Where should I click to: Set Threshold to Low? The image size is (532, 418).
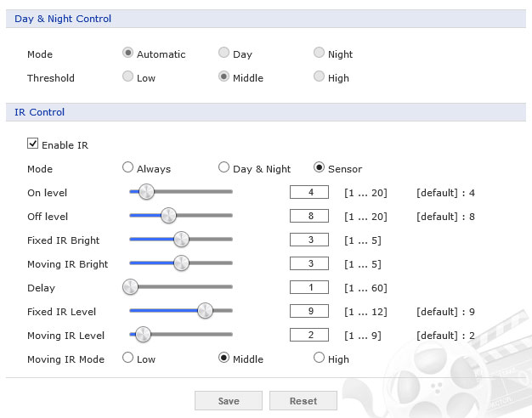pos(128,77)
